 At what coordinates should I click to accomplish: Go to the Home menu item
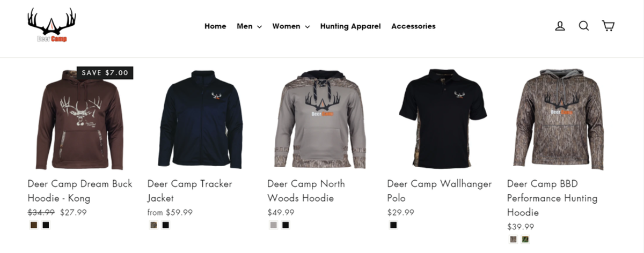215,26
